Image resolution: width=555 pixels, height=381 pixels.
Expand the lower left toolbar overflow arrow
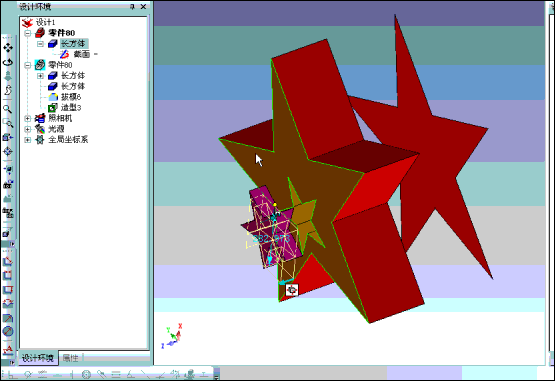pos(12,363)
